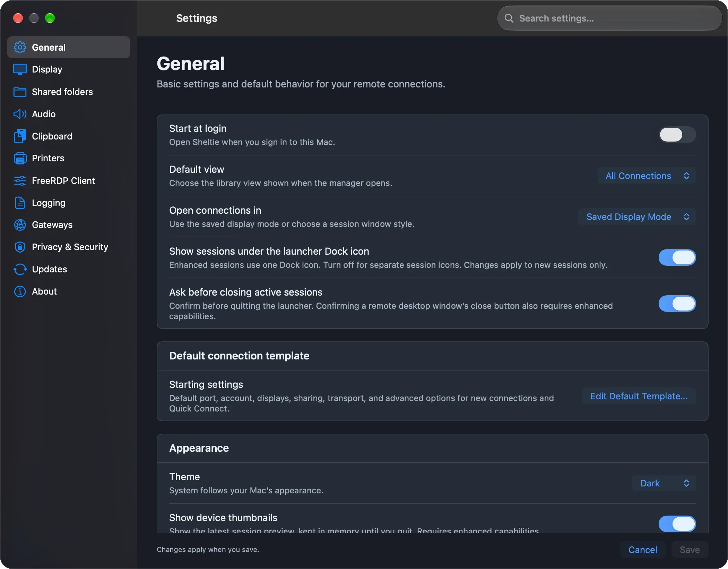Click the green zoom window button
The image size is (728, 569).
pyautogui.click(x=50, y=18)
